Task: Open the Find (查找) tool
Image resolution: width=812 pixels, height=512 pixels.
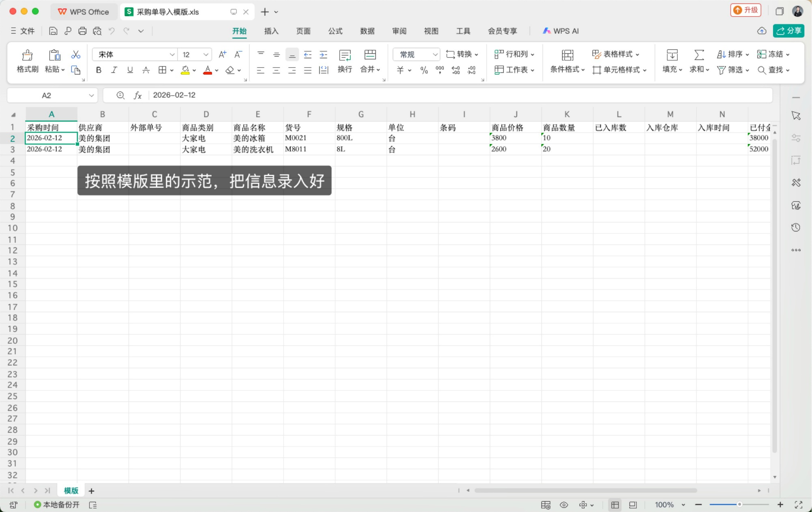Action: pos(773,70)
